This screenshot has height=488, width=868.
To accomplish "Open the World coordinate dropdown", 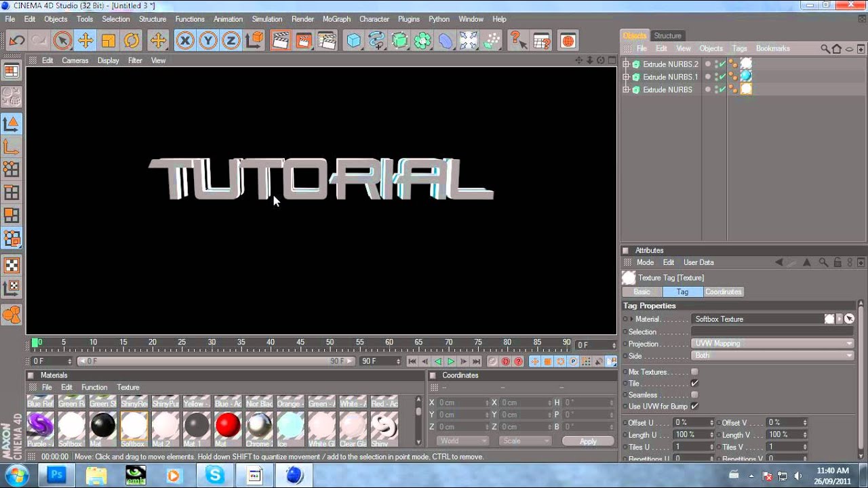I will click(x=462, y=441).
